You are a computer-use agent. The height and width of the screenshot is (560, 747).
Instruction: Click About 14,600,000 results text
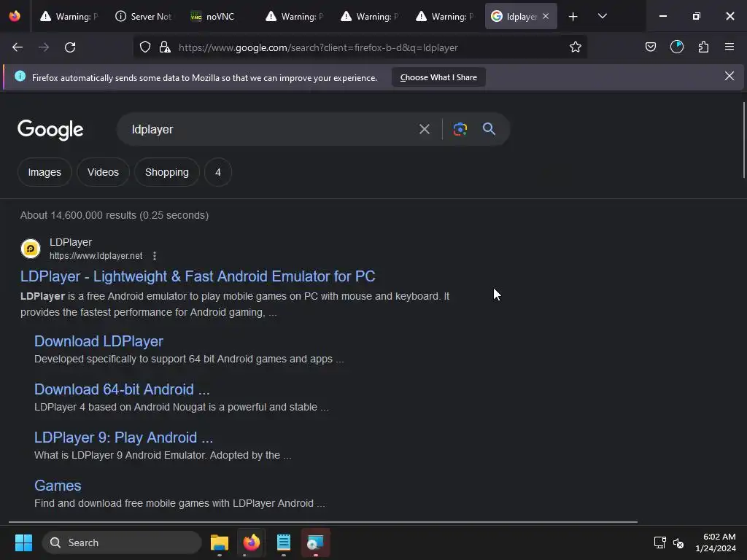tap(115, 215)
